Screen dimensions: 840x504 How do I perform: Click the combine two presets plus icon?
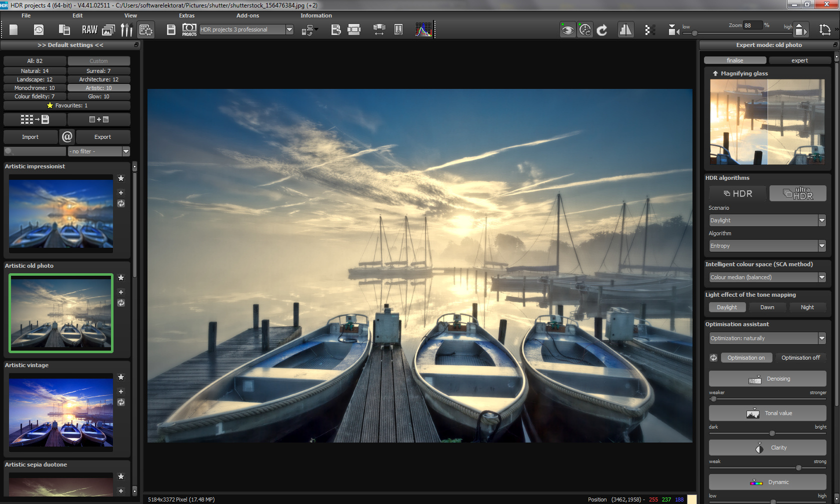click(x=99, y=119)
